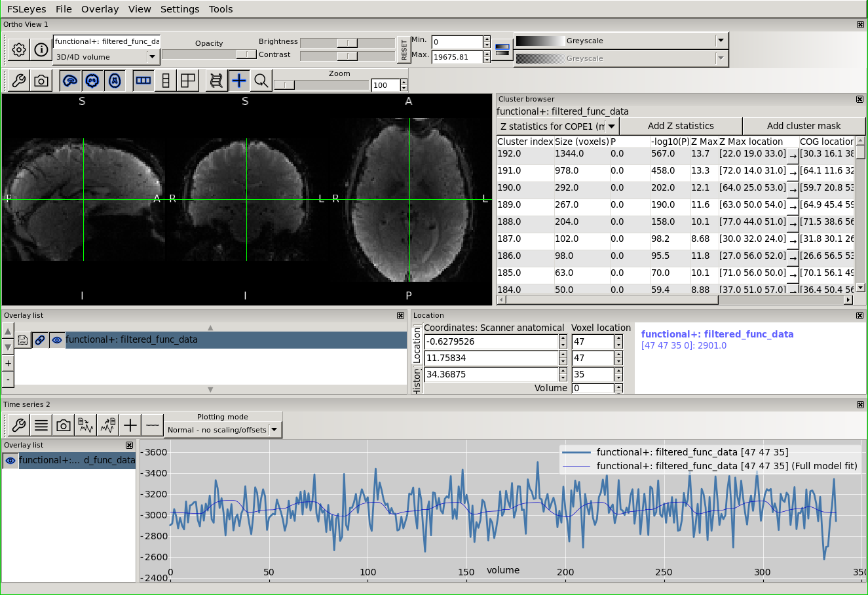
Task: Open the Overlay menu
Action: point(100,9)
